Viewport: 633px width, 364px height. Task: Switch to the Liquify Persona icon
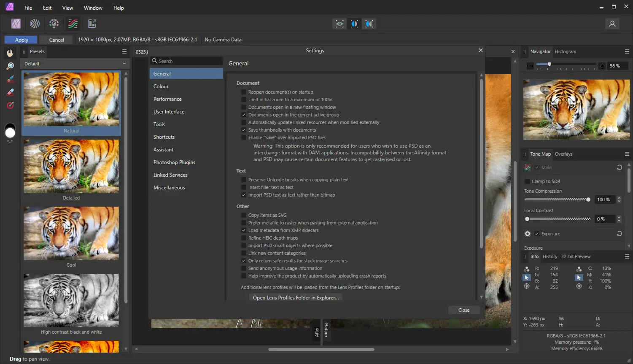tap(35, 24)
